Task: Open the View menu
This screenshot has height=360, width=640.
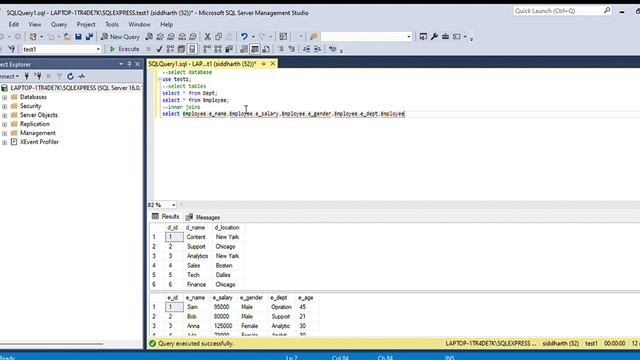Action: [35, 24]
